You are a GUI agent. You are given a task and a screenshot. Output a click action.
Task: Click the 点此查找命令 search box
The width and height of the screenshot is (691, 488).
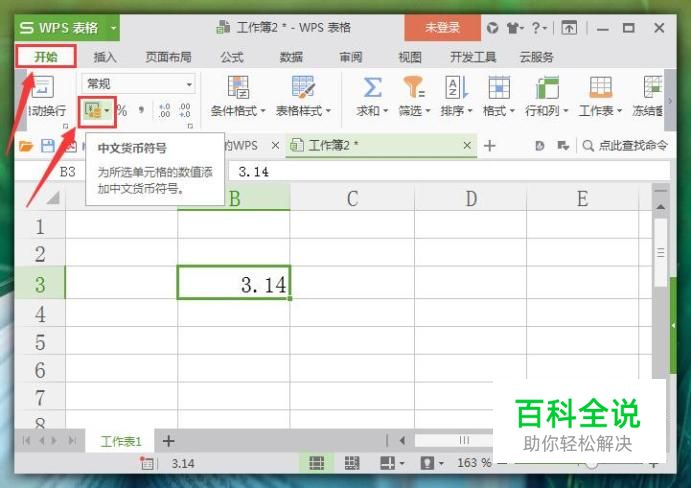pyautogui.click(x=625, y=145)
